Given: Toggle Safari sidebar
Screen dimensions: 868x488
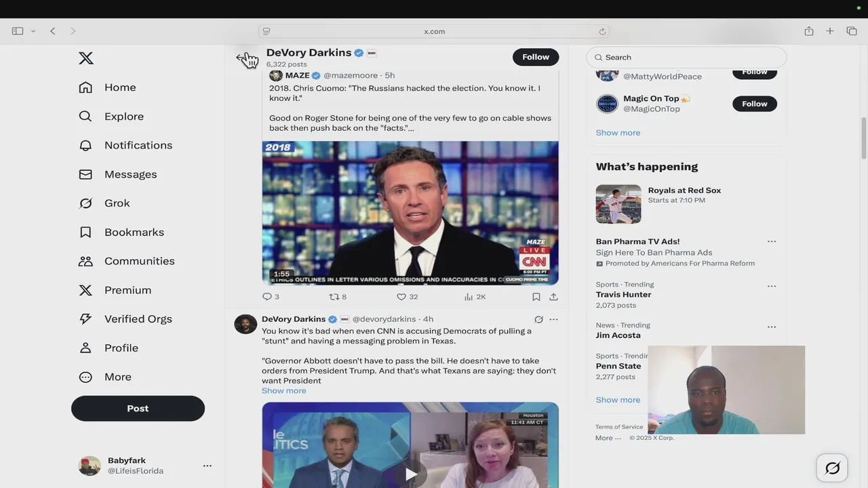Looking at the screenshot, I should point(18,31).
